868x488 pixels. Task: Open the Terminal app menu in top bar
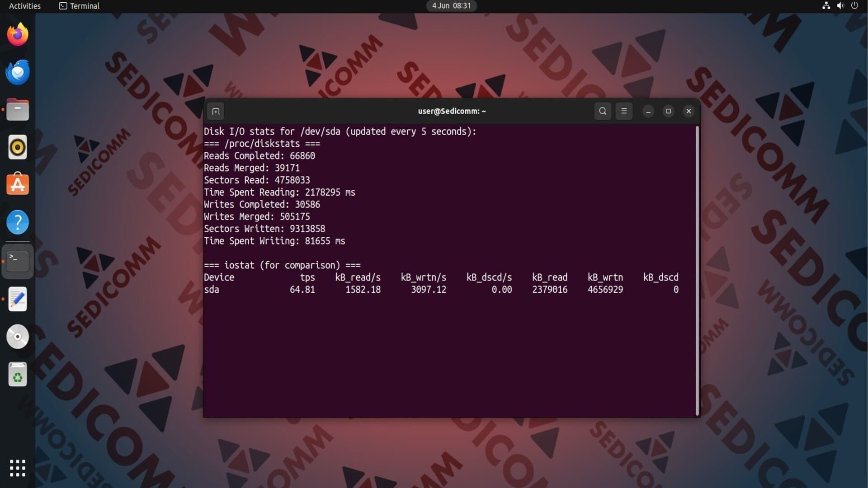click(x=80, y=6)
